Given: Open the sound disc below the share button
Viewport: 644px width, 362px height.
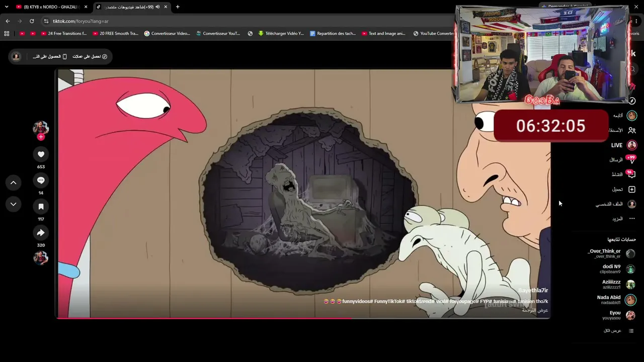Looking at the screenshot, I should [41, 258].
